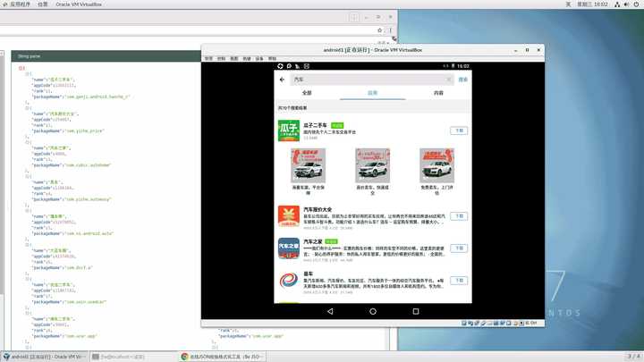Click the com.cubic.autohome package name value

click(89, 165)
